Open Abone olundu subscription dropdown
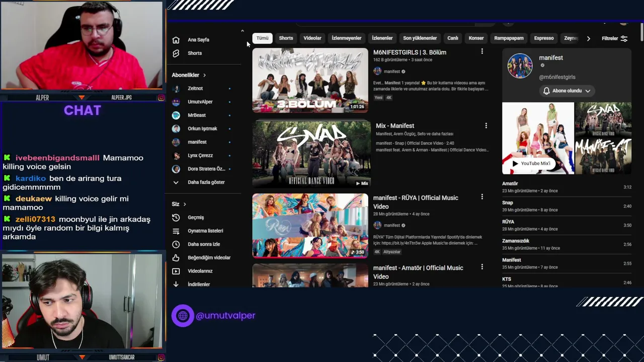 (567, 91)
